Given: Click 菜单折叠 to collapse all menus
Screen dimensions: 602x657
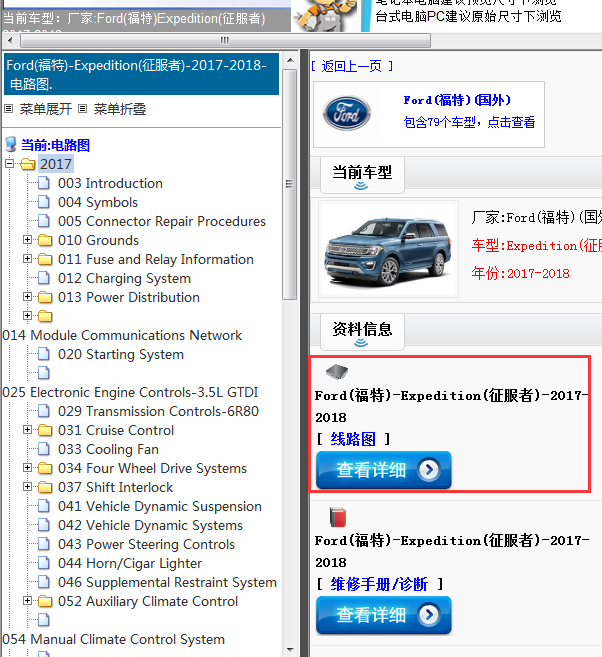Looking at the screenshot, I should (119, 109).
